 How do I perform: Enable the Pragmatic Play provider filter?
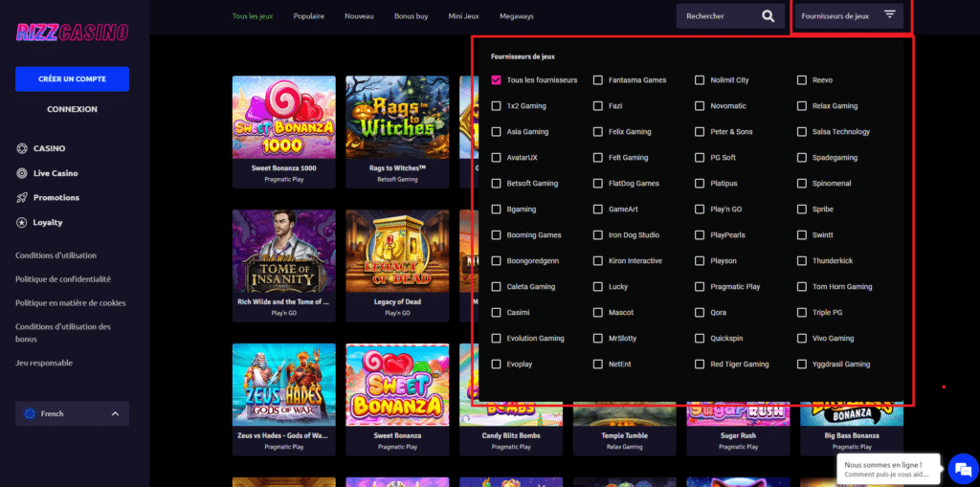coord(700,287)
